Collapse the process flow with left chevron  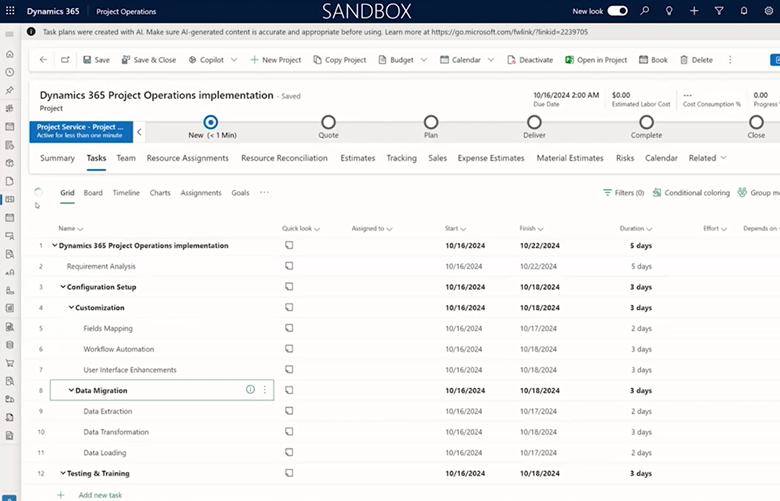(x=139, y=132)
